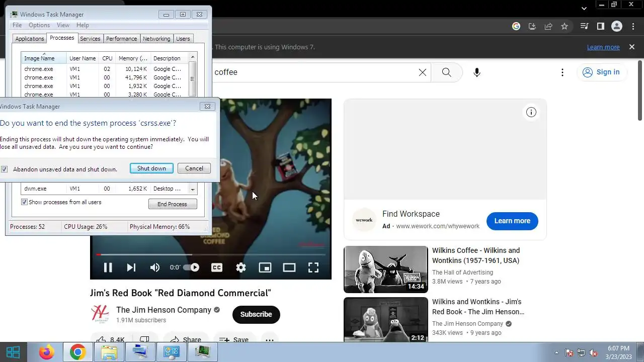Open the video player settings gear
644x362 pixels.
pyautogui.click(x=241, y=267)
